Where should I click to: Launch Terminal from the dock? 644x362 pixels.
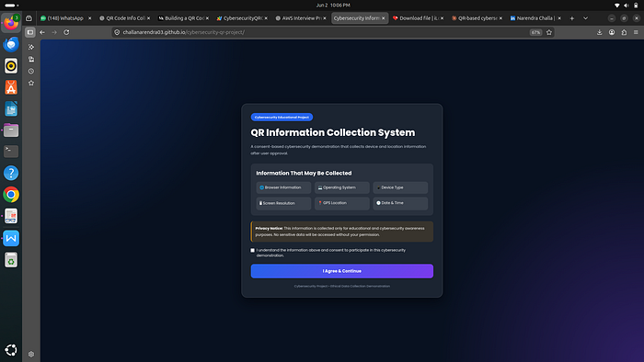point(11,152)
